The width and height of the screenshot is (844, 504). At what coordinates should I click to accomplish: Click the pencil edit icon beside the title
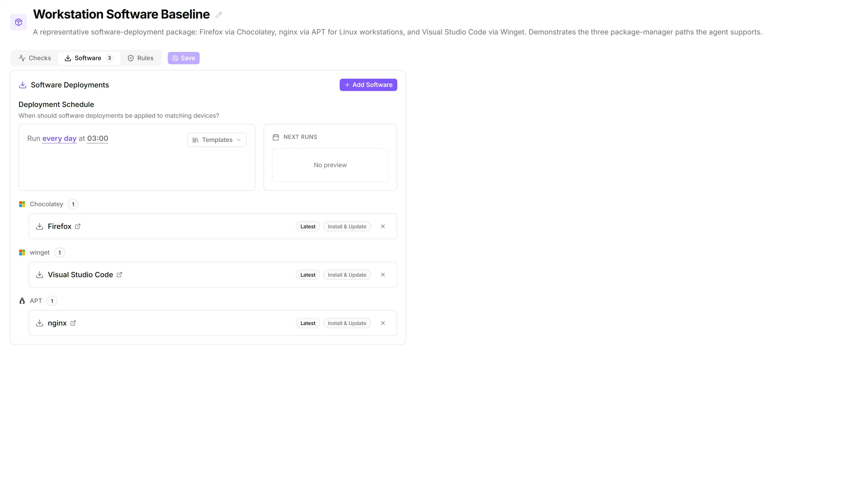click(x=218, y=15)
